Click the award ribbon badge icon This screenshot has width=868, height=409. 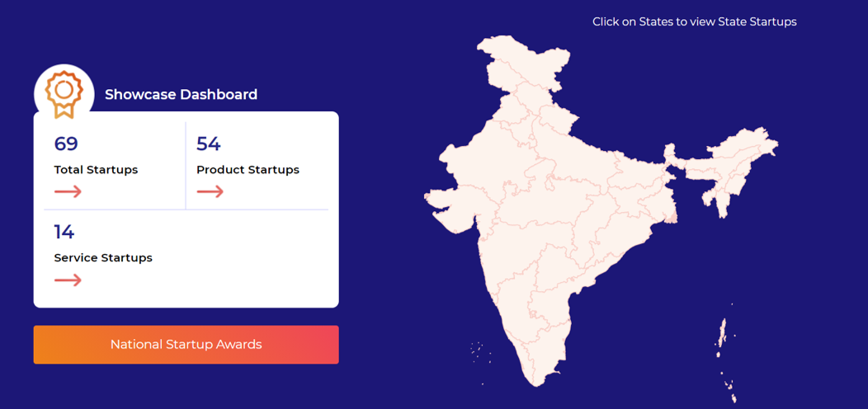(64, 94)
